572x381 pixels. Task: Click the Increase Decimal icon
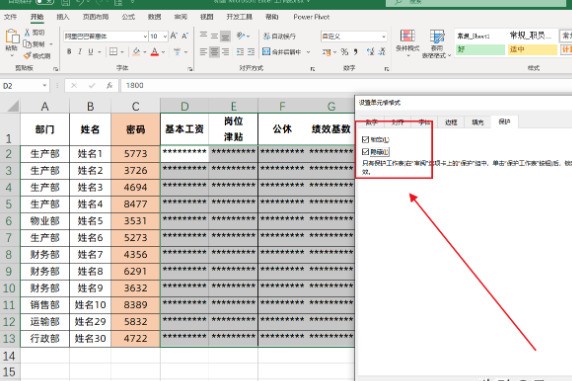[371, 52]
